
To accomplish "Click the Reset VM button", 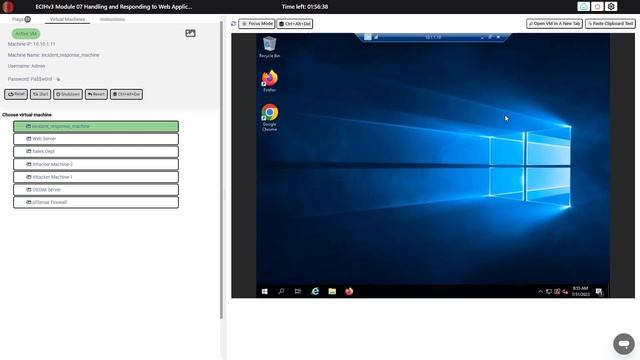I will click(16, 94).
